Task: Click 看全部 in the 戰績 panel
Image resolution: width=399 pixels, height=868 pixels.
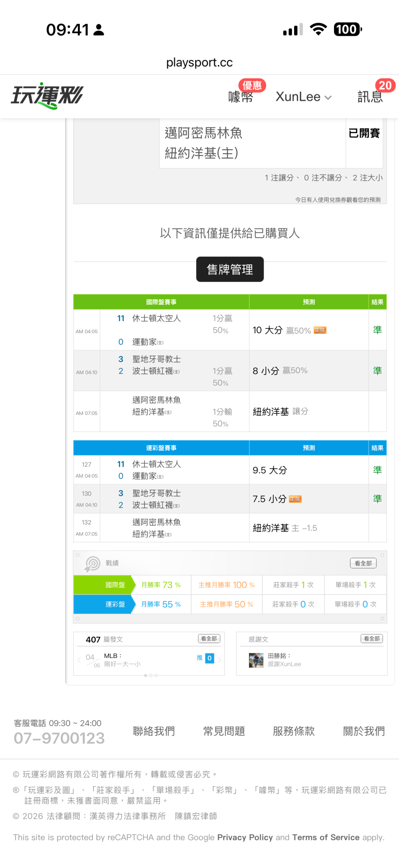Action: click(x=363, y=563)
